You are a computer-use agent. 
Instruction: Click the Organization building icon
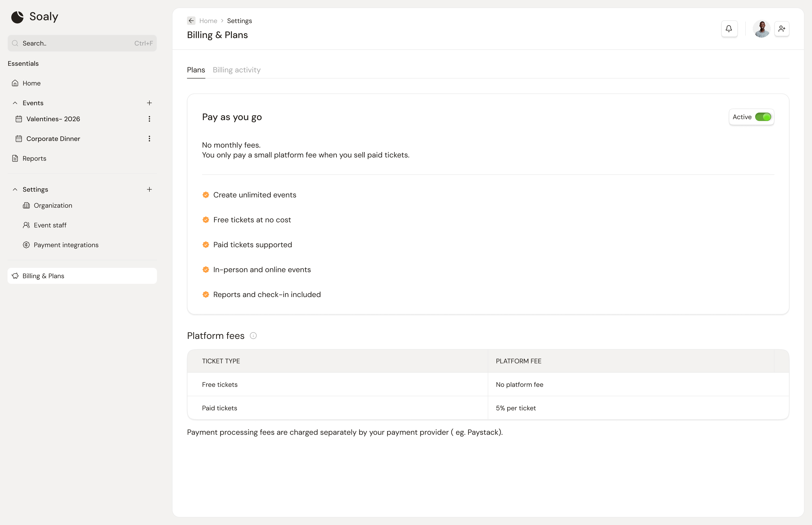(26, 206)
